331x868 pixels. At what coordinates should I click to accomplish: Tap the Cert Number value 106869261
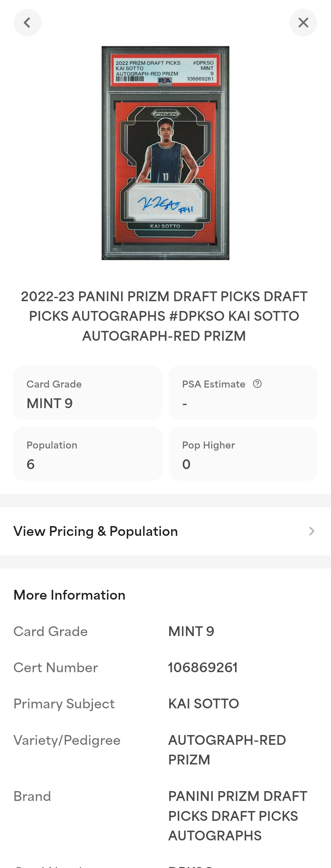203,668
